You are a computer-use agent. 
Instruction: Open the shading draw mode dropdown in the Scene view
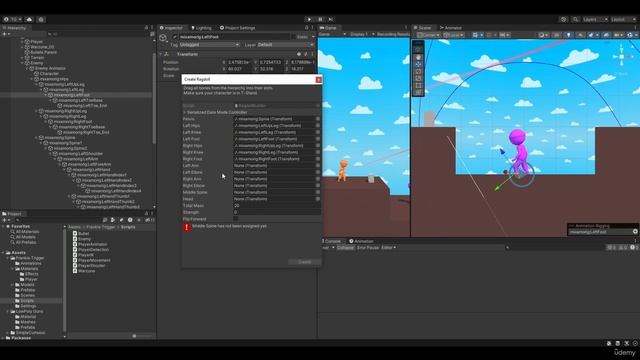[x=543, y=35]
